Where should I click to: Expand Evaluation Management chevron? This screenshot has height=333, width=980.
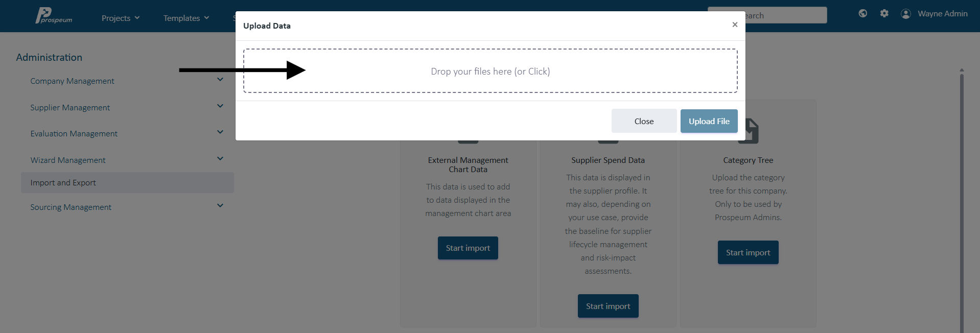(220, 132)
